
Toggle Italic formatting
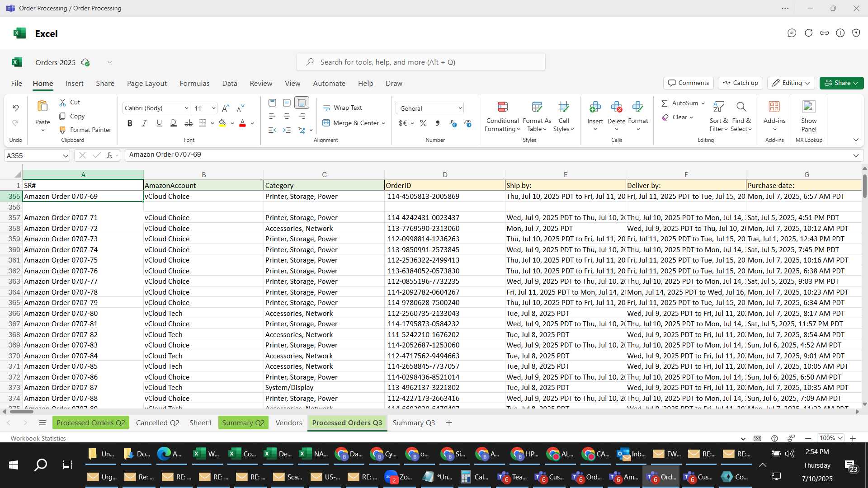(144, 123)
